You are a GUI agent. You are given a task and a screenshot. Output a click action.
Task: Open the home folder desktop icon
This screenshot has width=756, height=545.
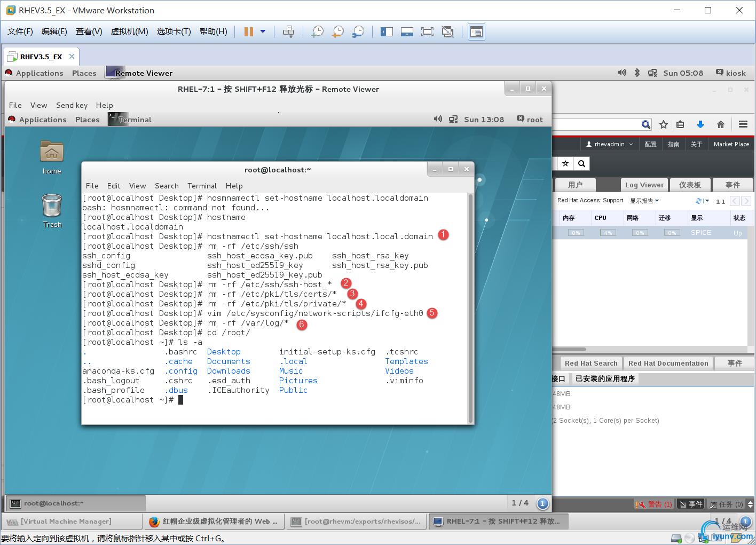(52, 157)
